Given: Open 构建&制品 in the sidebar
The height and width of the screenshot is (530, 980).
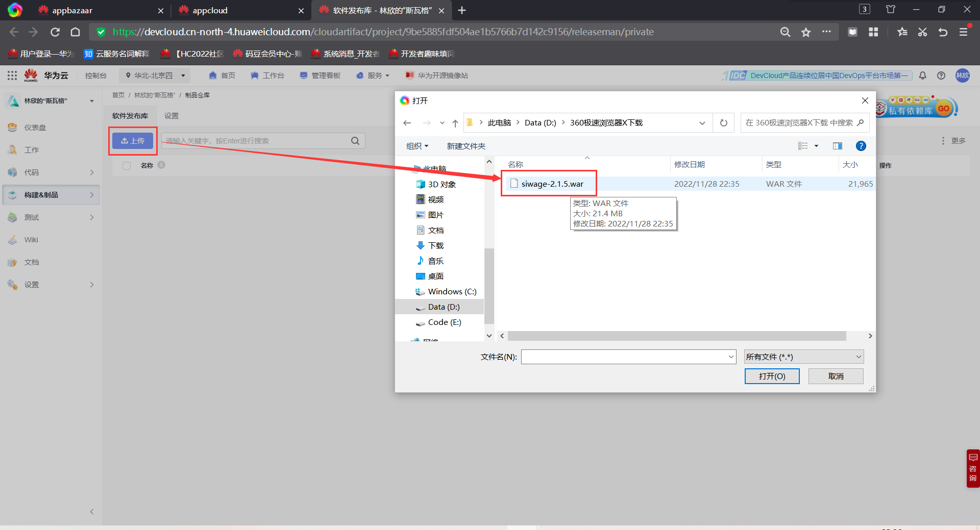Looking at the screenshot, I should click(51, 195).
